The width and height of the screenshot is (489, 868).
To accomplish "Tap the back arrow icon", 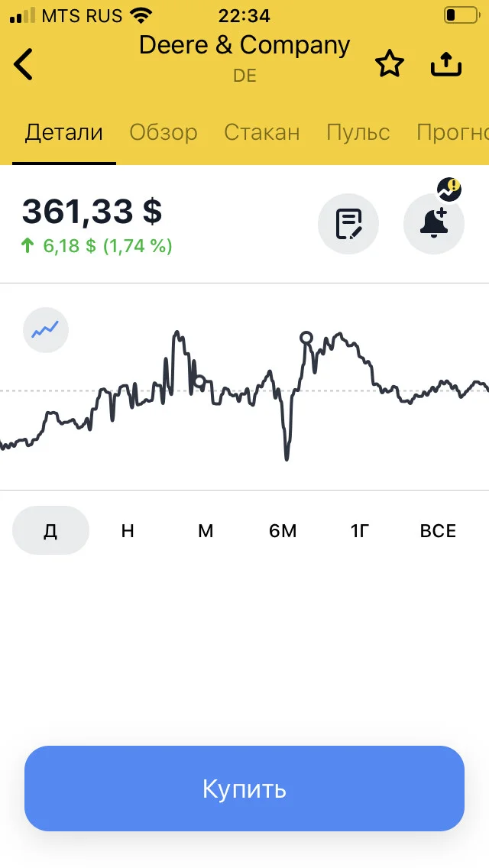I will pos(23,64).
